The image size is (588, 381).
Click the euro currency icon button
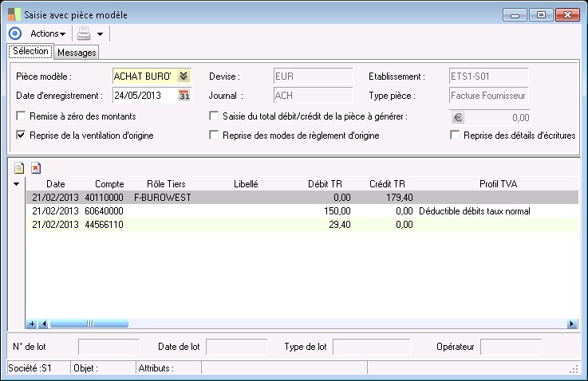457,118
